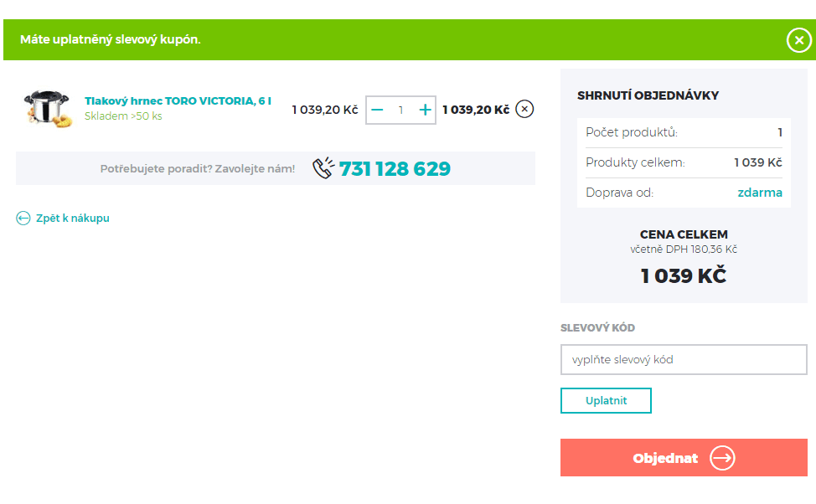This screenshot has width=816, height=504.
Task: Click the zdarma shipping link
Action: 759,193
